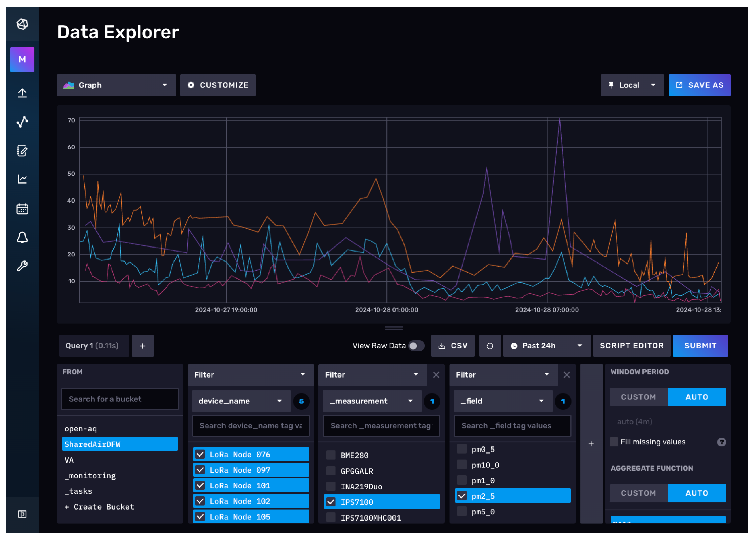Click the Search for a bucket field
This screenshot has width=756, height=542.
(120, 399)
